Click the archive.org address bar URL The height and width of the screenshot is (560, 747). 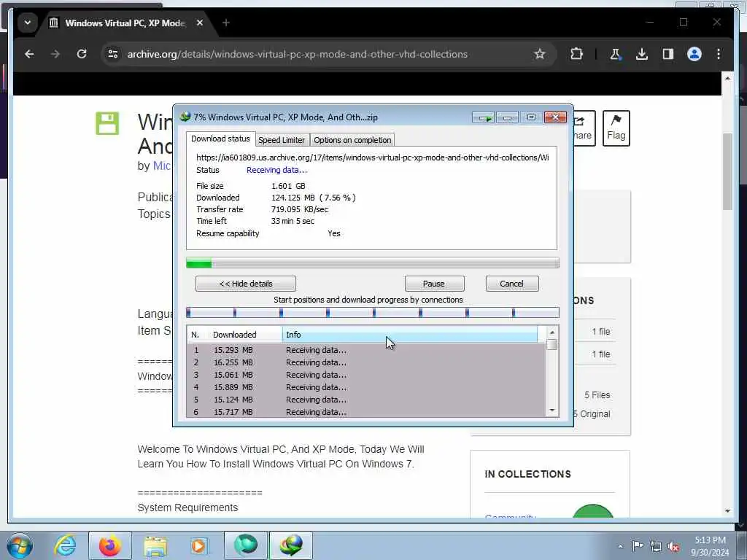point(298,54)
